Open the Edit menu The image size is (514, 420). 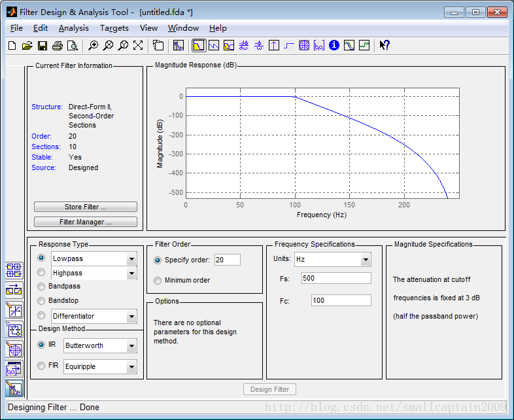pos(41,28)
